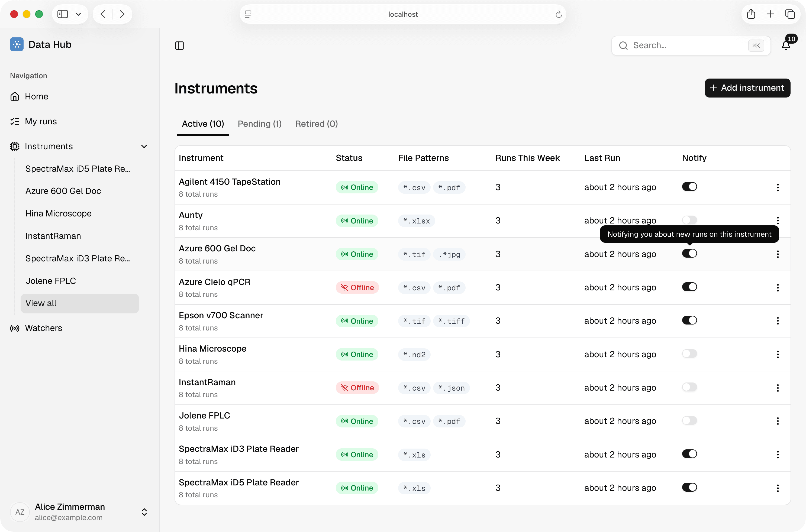This screenshot has width=806, height=532.
Task: Open a new browser tab
Action: [770, 14]
